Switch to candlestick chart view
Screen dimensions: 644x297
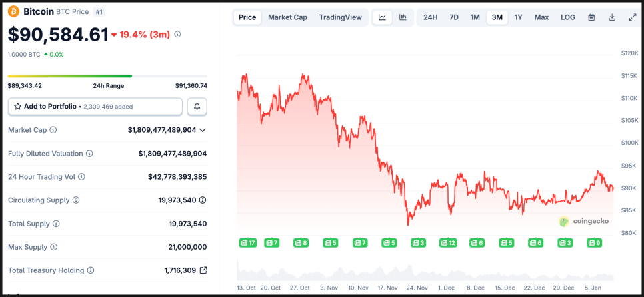tap(403, 17)
